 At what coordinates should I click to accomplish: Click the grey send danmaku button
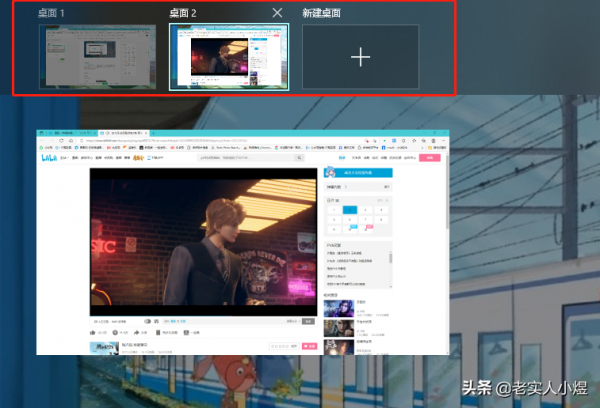[x=308, y=321]
